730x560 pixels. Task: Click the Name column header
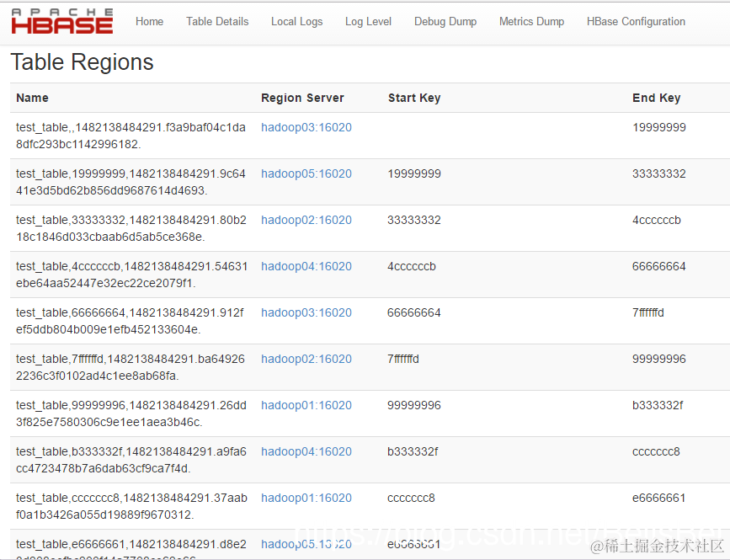coord(32,98)
